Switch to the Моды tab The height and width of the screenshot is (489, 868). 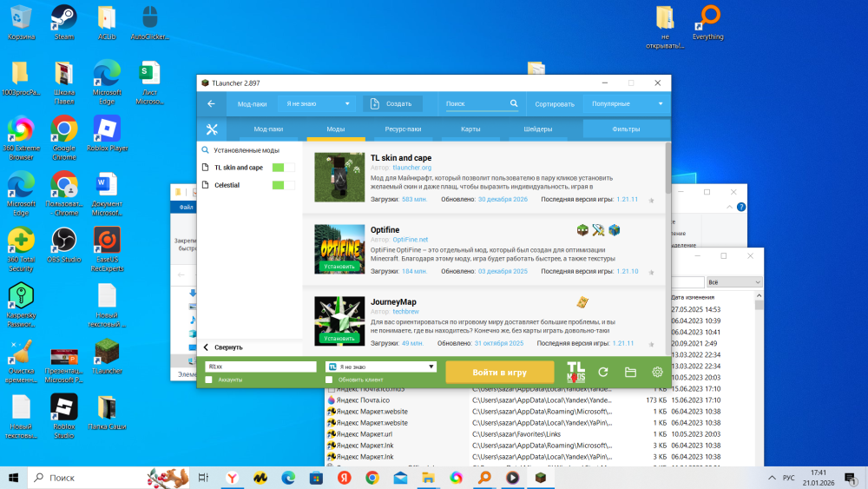click(x=335, y=129)
